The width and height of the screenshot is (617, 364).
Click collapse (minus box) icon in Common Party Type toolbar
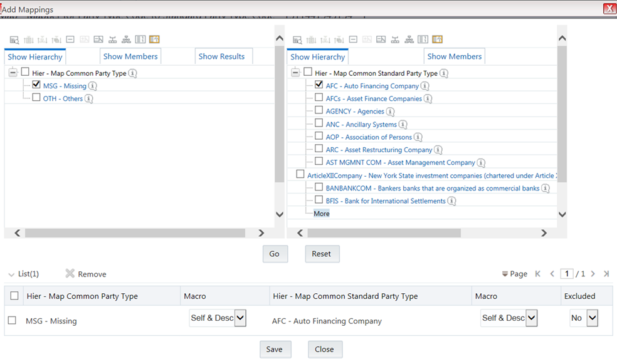(x=70, y=39)
